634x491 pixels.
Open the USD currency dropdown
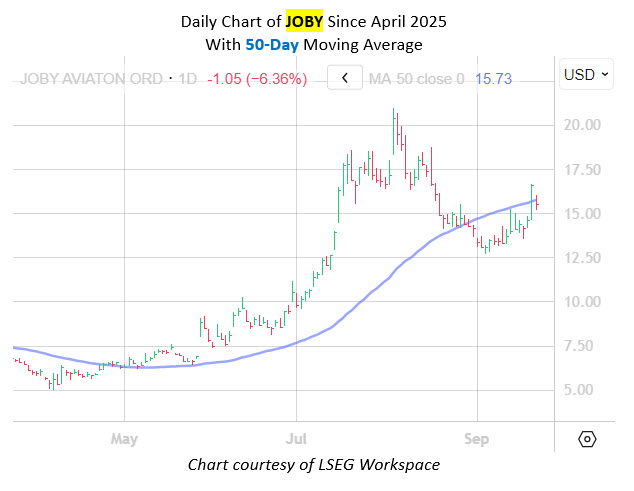point(586,74)
